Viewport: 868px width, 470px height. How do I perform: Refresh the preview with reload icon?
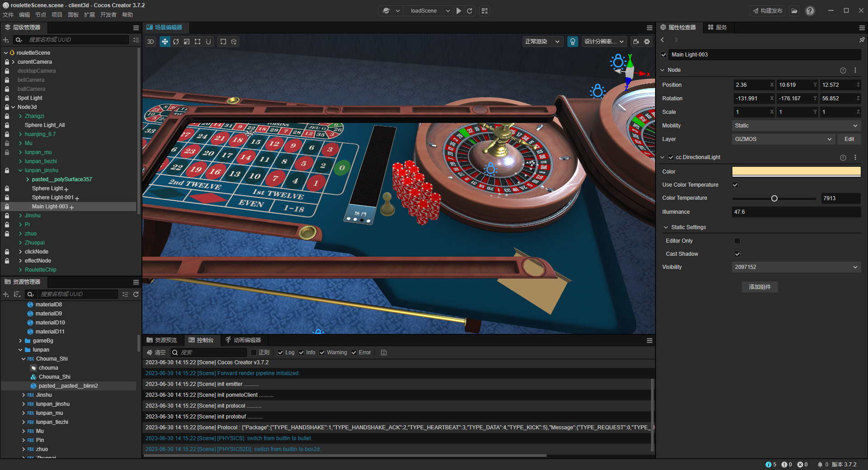pyautogui.click(x=470, y=11)
